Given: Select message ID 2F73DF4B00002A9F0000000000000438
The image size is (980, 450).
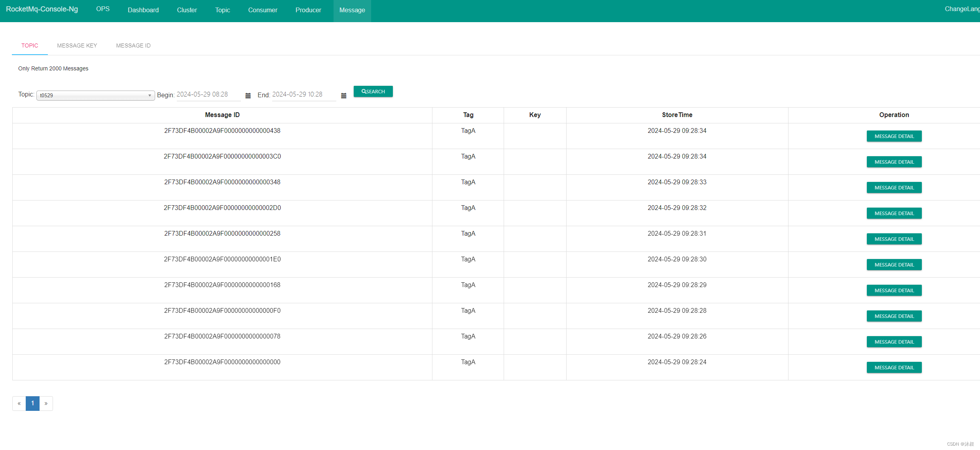Looking at the screenshot, I should [x=222, y=131].
